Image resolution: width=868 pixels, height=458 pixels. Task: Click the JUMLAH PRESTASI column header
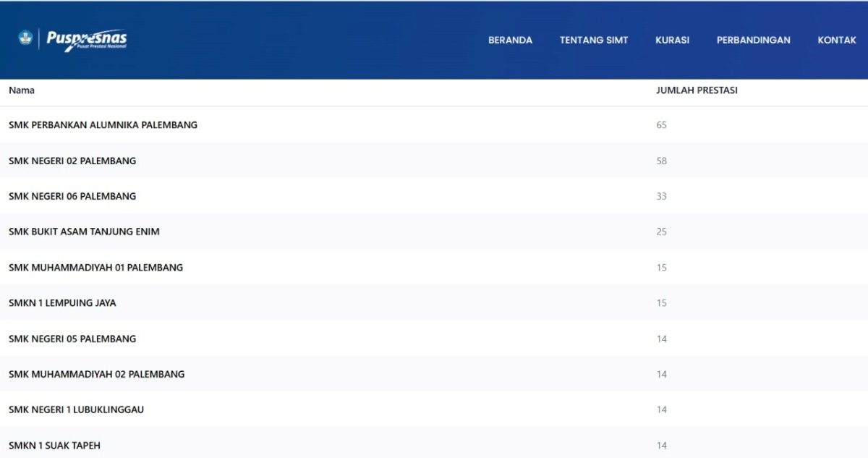point(696,90)
